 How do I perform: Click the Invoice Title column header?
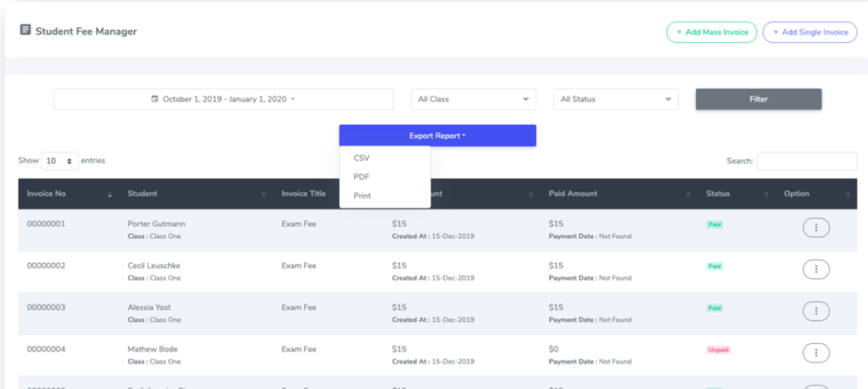(x=303, y=194)
